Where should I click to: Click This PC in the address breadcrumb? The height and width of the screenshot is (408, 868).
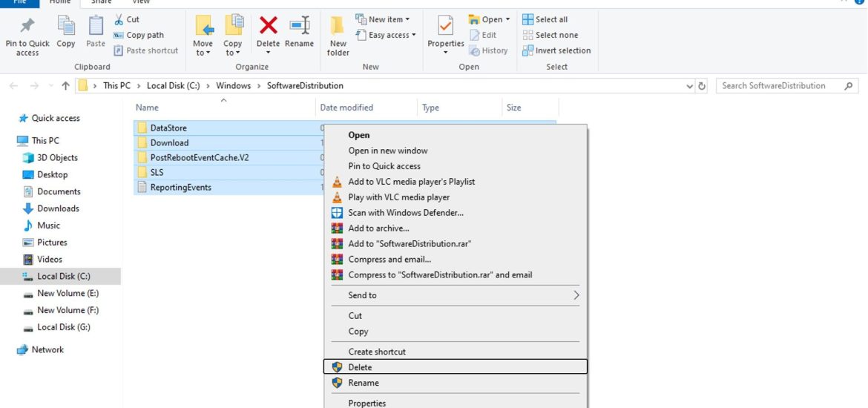116,86
